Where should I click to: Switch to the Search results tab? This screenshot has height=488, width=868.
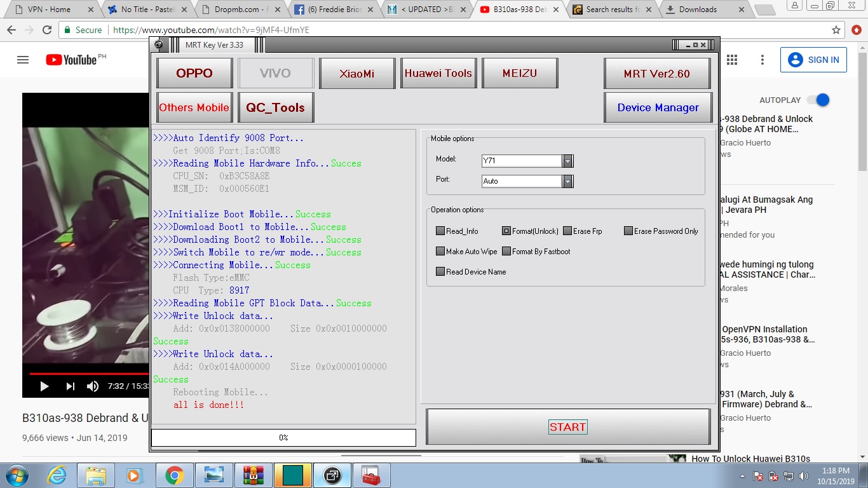tap(613, 10)
